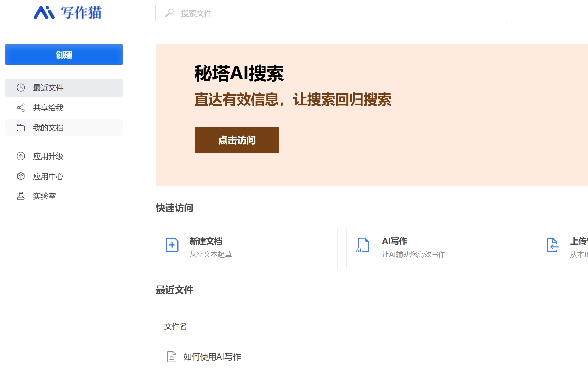Select 应用中心 from the sidebar

click(x=48, y=176)
